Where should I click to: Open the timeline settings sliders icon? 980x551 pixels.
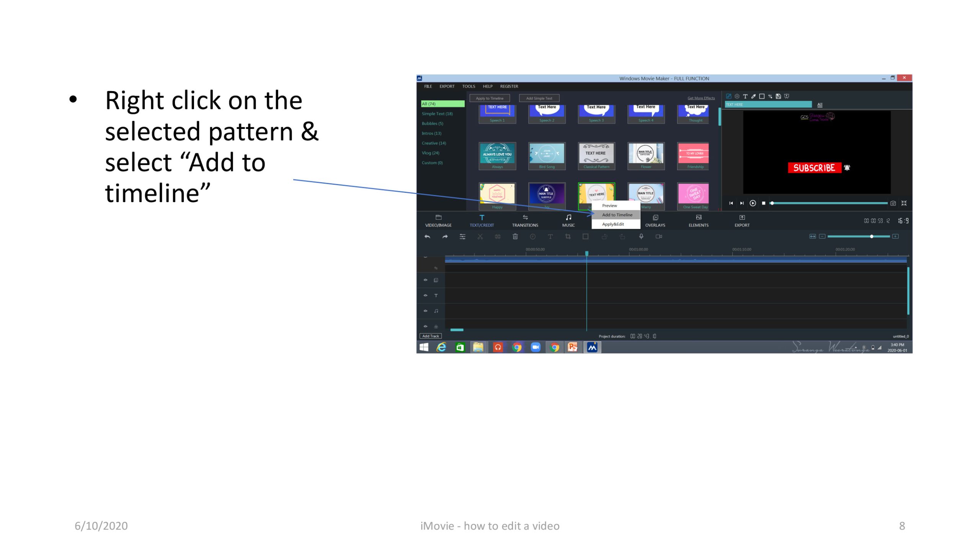coord(462,237)
